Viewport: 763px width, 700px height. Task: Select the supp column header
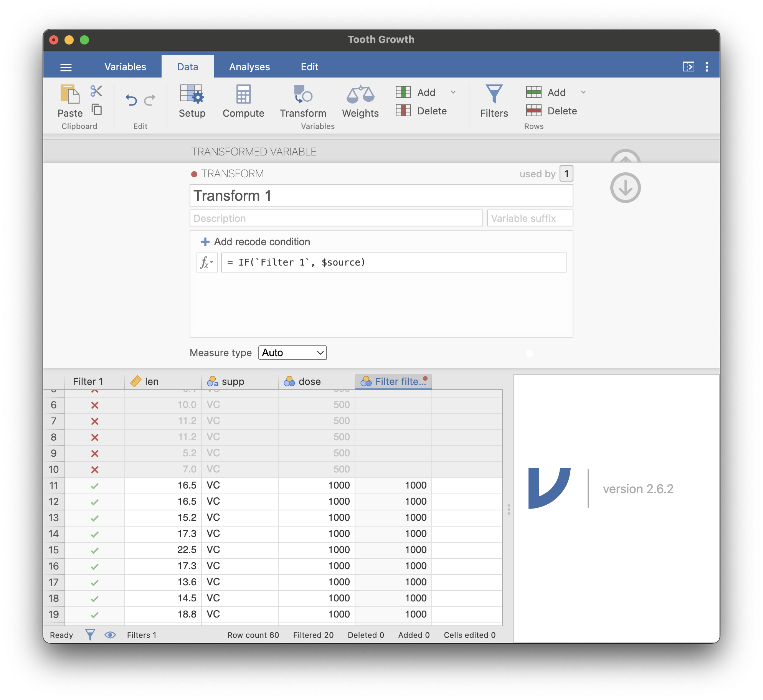coord(240,381)
